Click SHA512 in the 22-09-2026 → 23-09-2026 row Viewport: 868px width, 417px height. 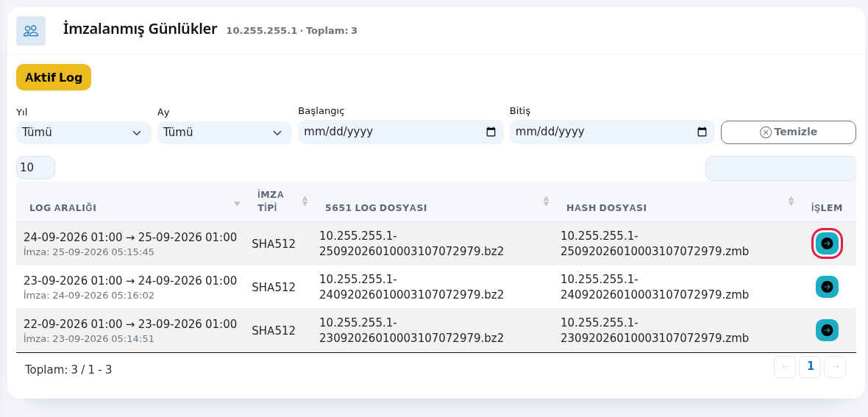pos(274,331)
